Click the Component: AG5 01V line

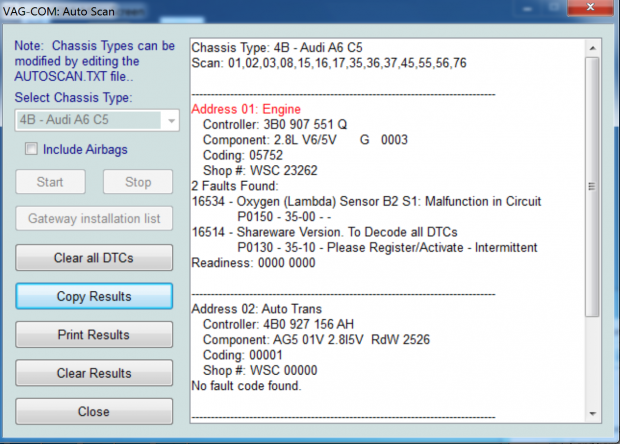(x=316, y=340)
